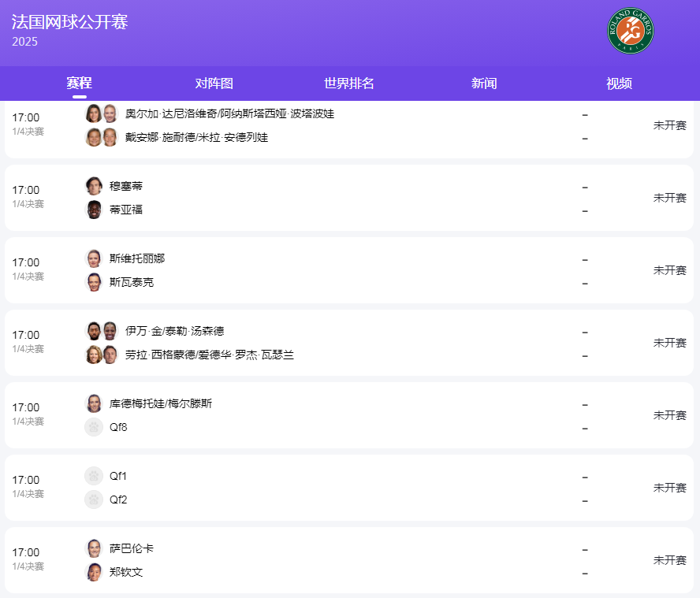
Task: Click 1/4决赛 label of 斯瓦泰克 match
Action: click(x=28, y=277)
